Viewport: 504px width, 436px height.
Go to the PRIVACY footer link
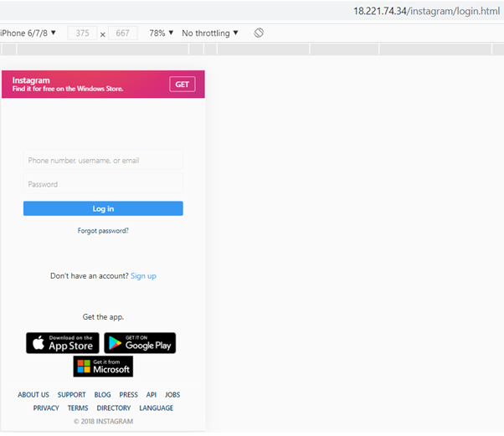46,408
